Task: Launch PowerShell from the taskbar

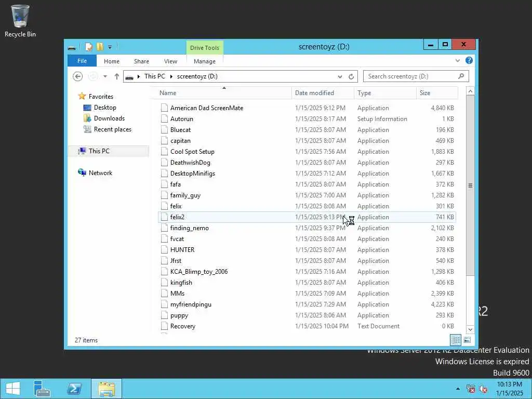Action: click(74, 389)
